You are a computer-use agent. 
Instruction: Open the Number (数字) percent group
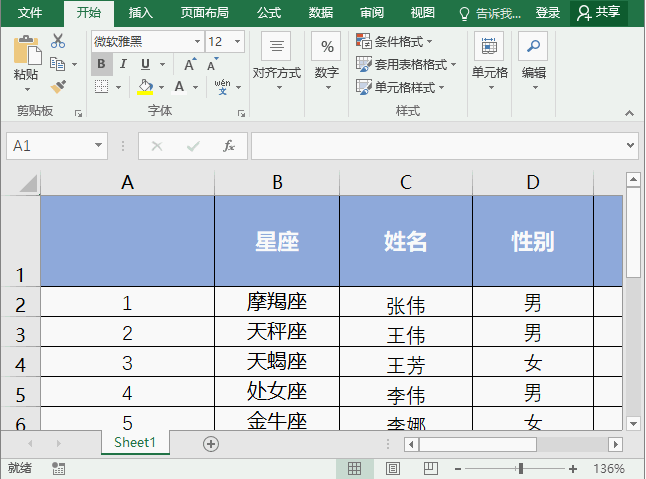(x=327, y=62)
